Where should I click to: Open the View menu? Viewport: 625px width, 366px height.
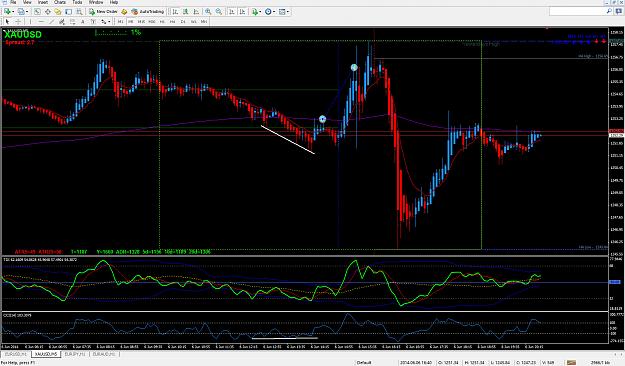click(27, 2)
